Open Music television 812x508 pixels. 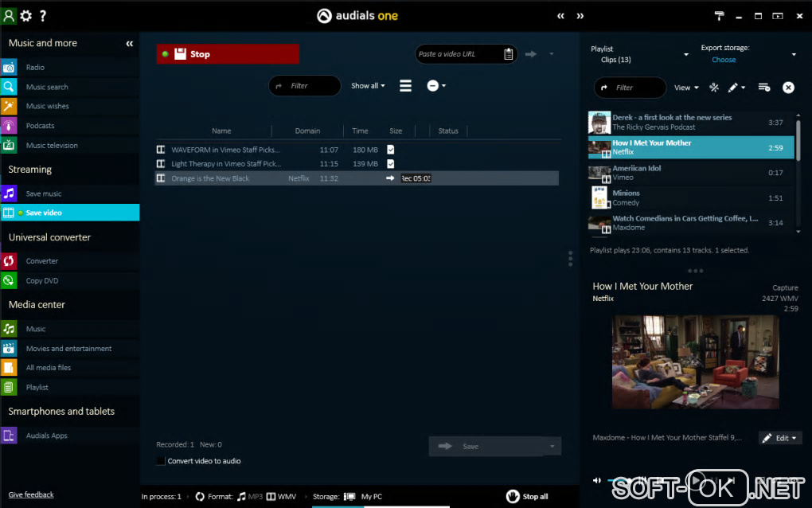(52, 146)
